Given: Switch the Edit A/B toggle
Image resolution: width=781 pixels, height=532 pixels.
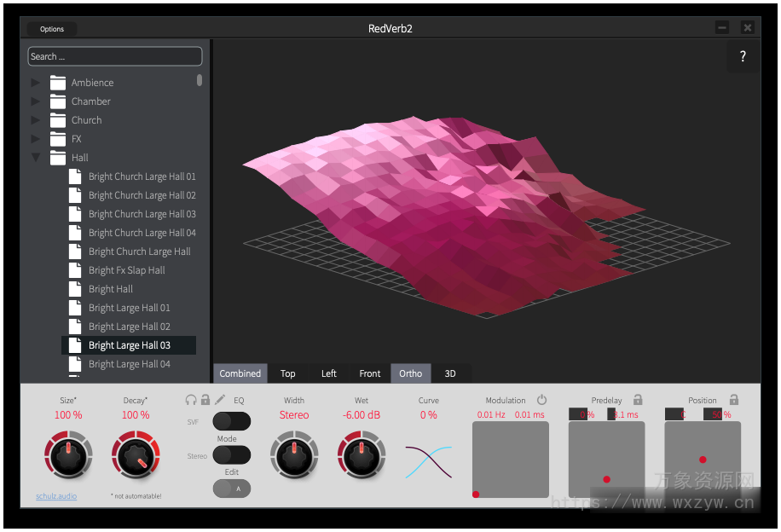Looking at the screenshot, I should coord(232,488).
